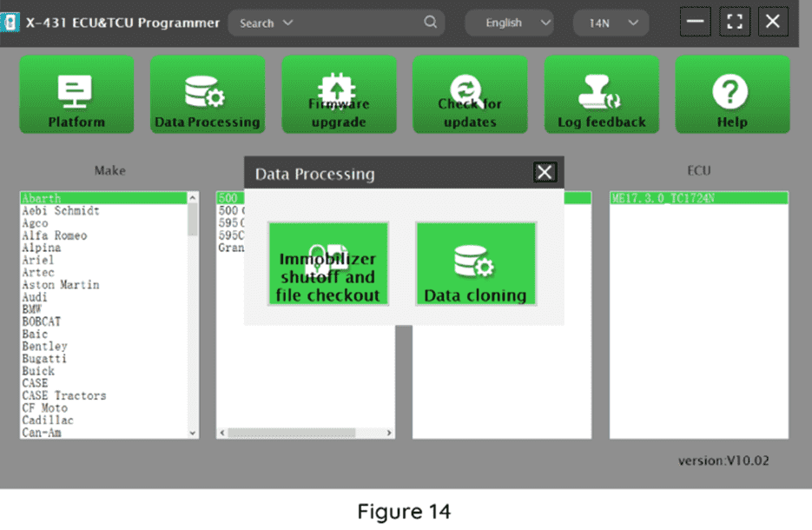Select the highlighted 500 model row

click(x=230, y=198)
